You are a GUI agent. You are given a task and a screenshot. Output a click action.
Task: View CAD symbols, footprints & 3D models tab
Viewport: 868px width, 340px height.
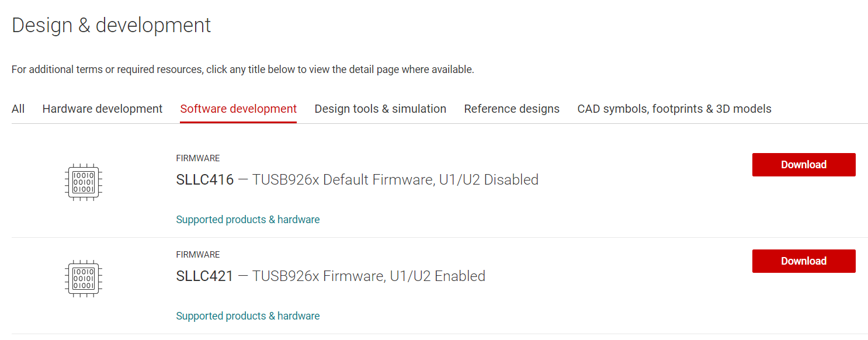coord(674,109)
